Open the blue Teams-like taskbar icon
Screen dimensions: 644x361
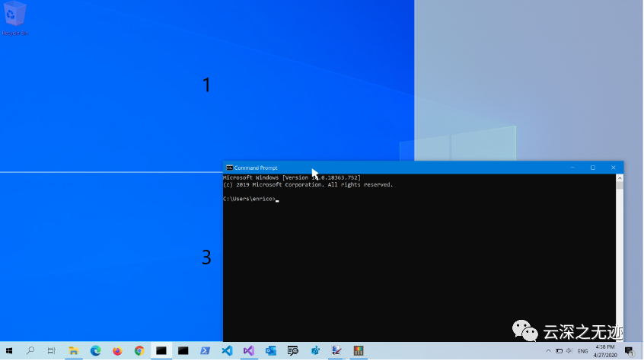tap(315, 351)
